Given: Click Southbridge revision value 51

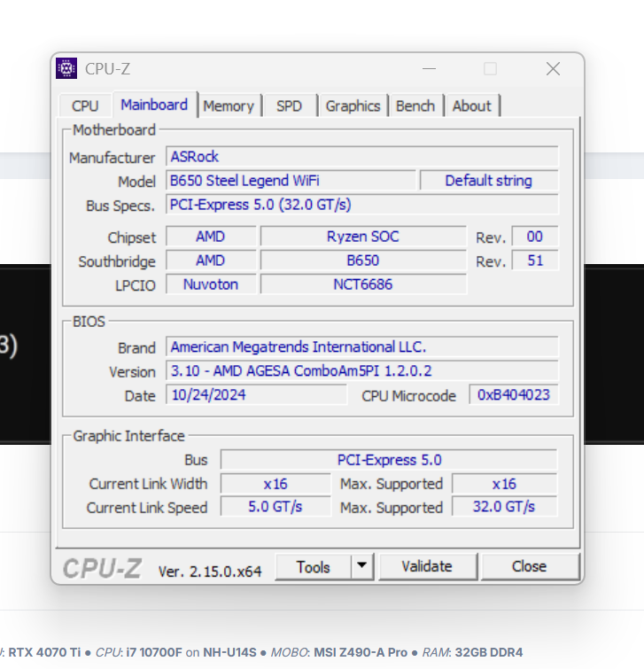Looking at the screenshot, I should (x=535, y=261).
